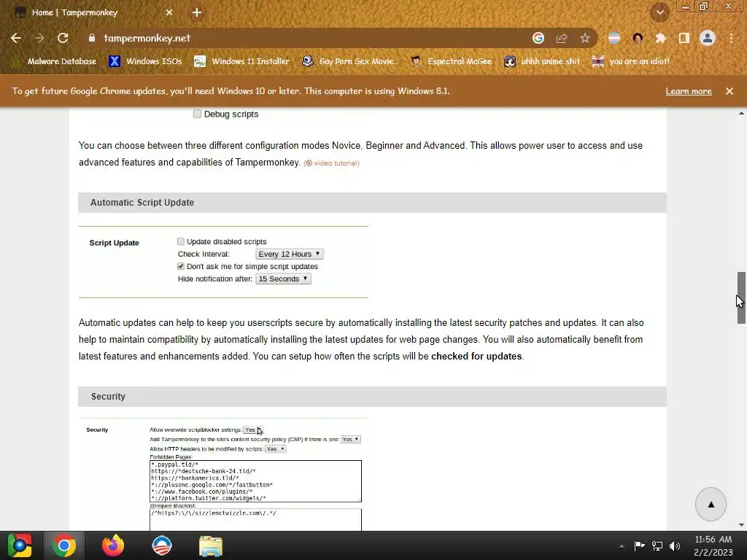
Task: Click the Script Update label
Action: tap(115, 242)
